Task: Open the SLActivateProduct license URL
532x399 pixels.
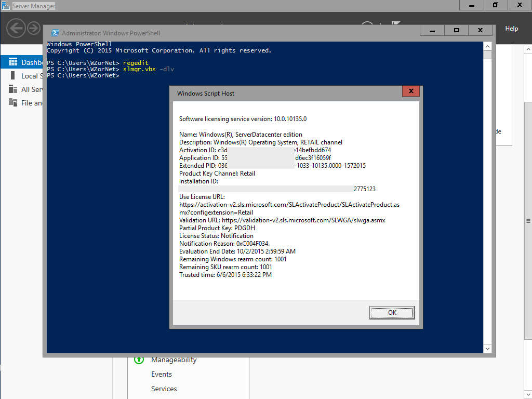Action: (288, 204)
